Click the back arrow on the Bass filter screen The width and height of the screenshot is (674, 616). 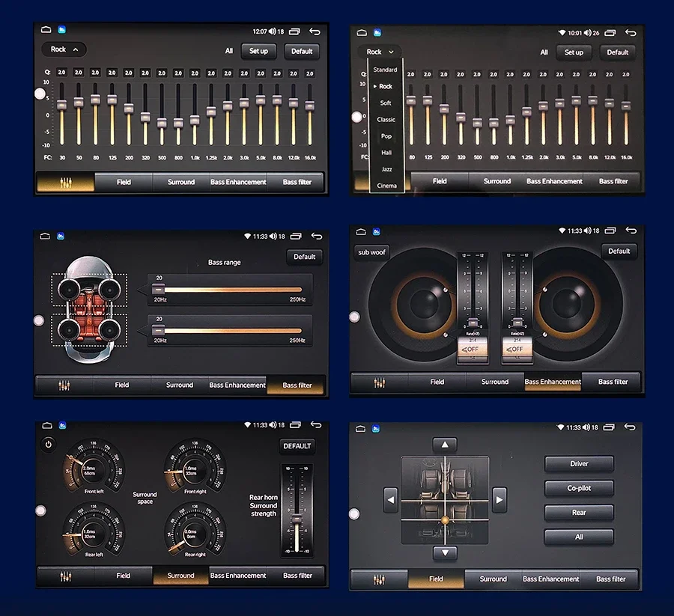(x=316, y=236)
